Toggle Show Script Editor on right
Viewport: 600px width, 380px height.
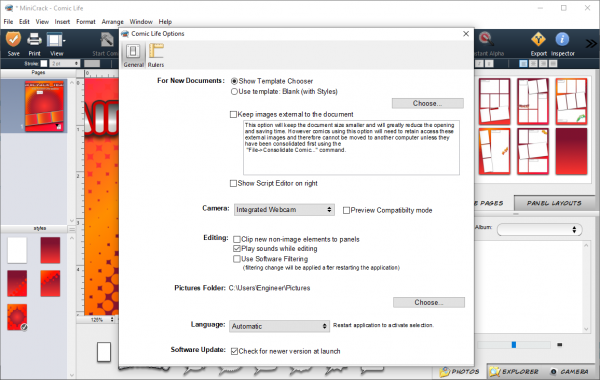(x=233, y=183)
